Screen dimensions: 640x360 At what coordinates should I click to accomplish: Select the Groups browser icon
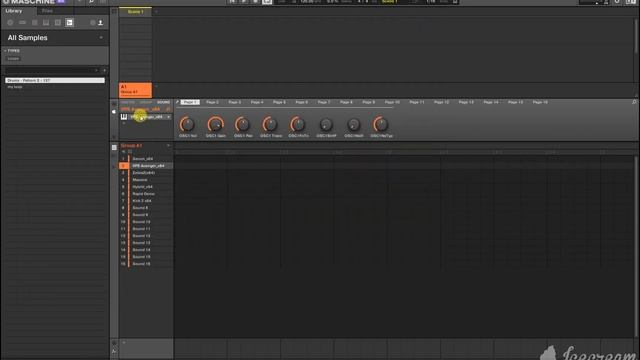[22, 22]
